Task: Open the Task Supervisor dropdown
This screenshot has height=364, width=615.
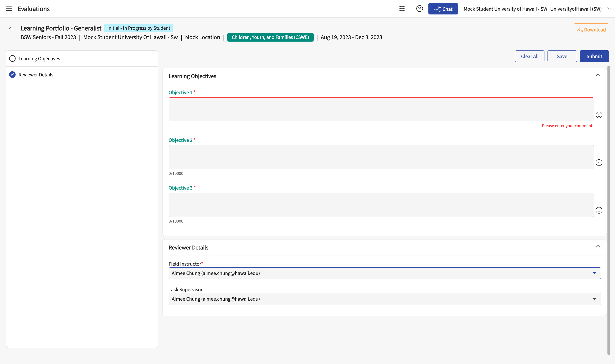Action: pos(385,299)
